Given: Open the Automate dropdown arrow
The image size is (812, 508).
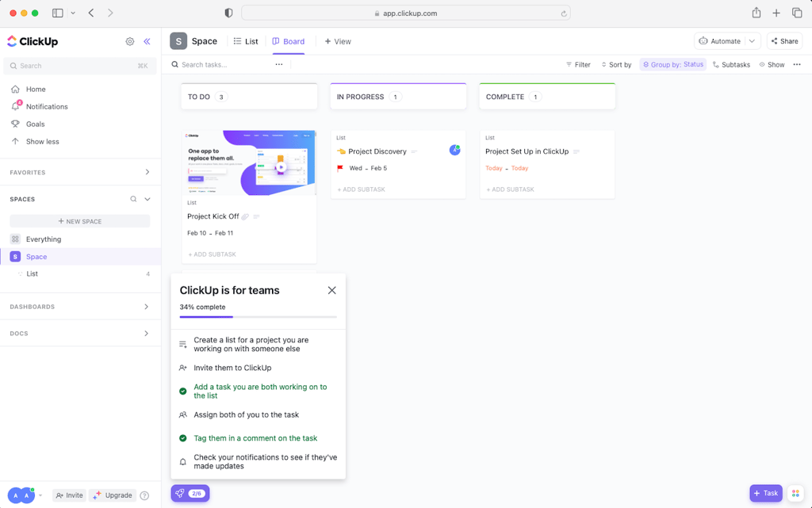Looking at the screenshot, I should click(x=752, y=41).
